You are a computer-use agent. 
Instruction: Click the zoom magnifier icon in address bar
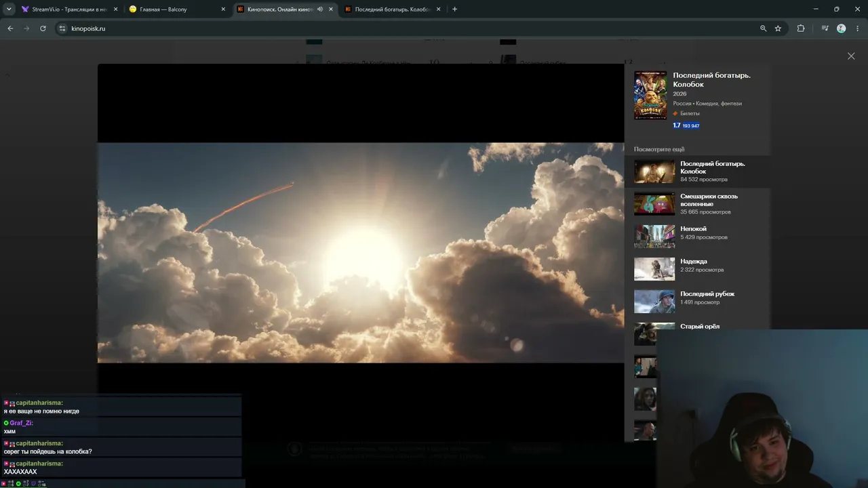[x=763, y=28]
